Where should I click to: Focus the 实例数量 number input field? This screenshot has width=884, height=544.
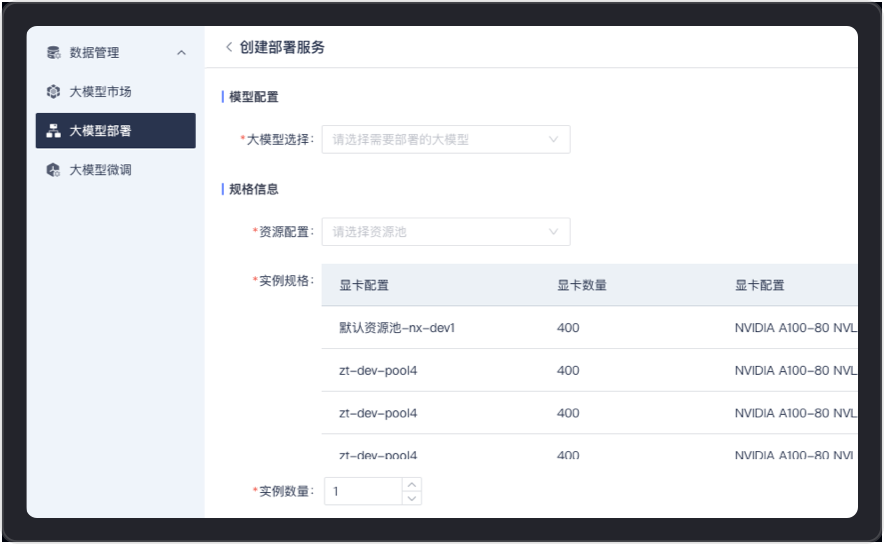click(x=364, y=491)
